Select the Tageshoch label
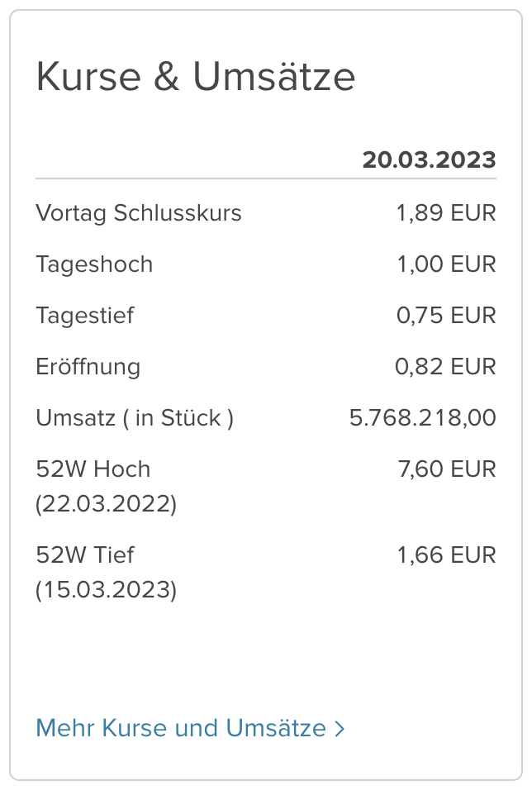Image resolution: width=532 pixels, height=790 pixels. point(93,264)
